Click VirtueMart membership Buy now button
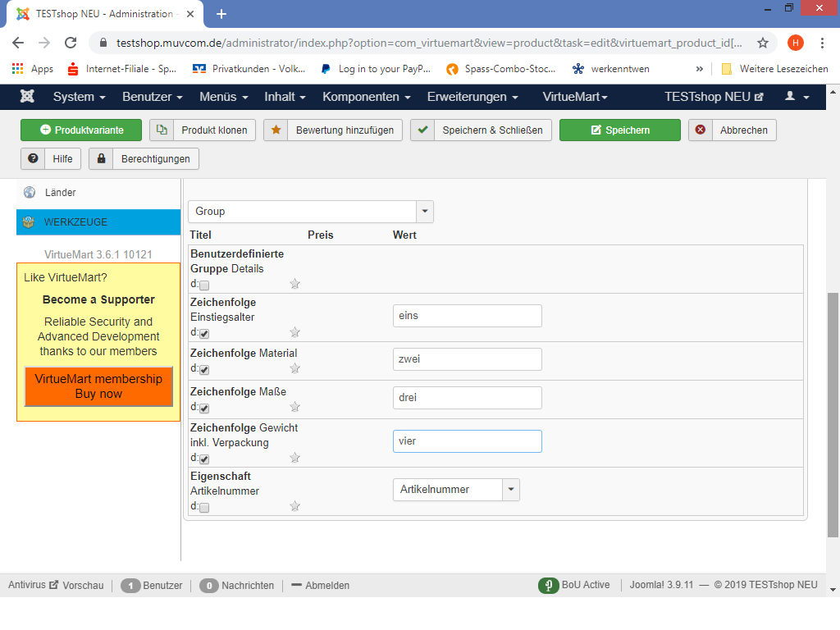This screenshot has width=840, height=630. (x=98, y=386)
